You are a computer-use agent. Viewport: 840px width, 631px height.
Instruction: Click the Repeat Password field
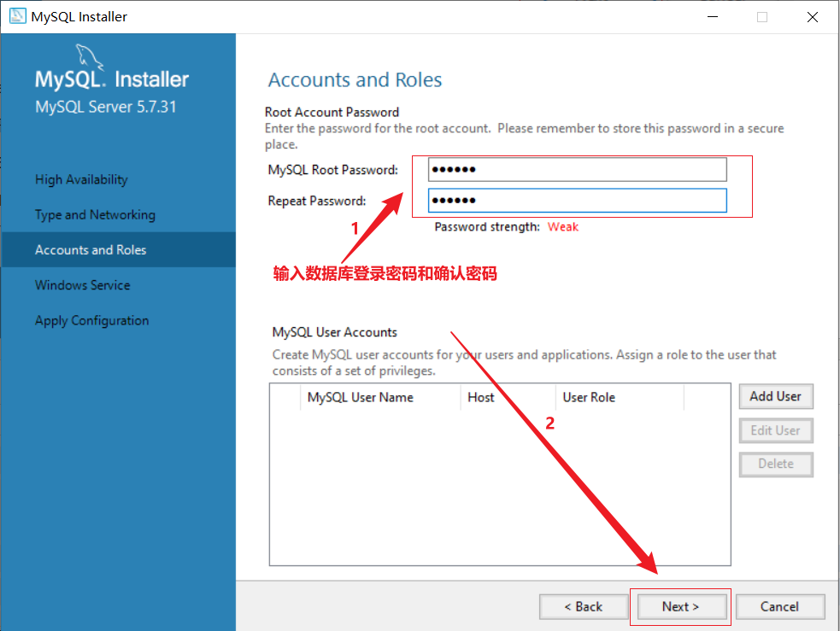[577, 200]
